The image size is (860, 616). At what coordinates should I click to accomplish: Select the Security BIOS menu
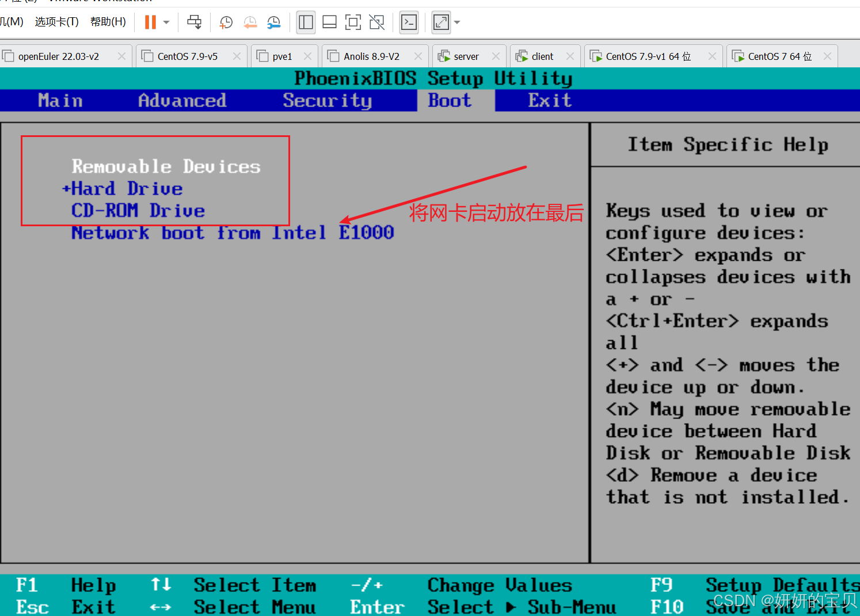[x=327, y=101]
